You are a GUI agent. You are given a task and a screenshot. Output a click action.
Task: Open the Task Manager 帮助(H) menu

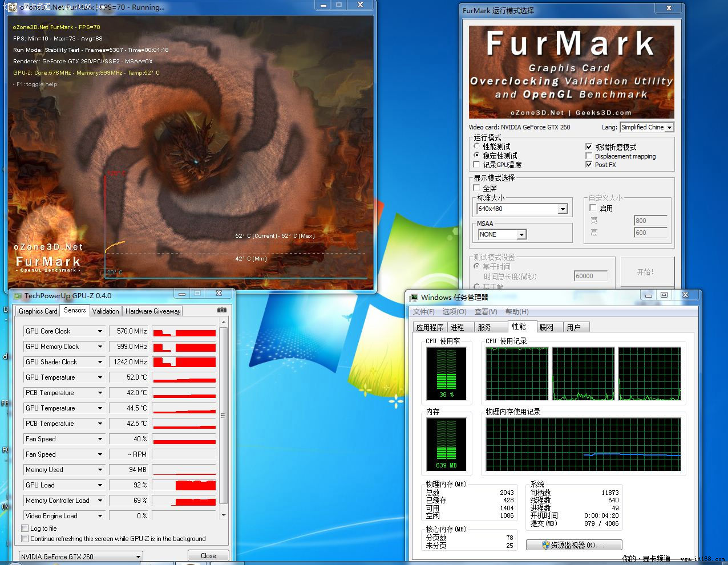point(517,312)
